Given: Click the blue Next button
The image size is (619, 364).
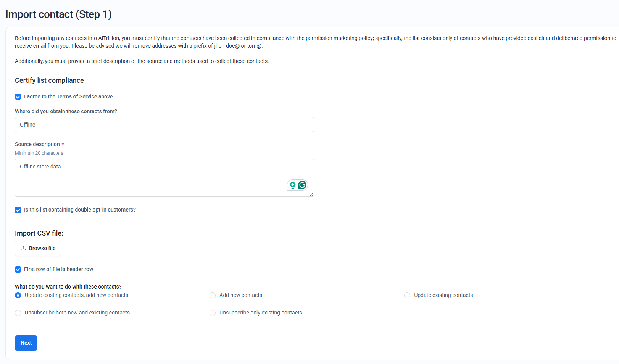Looking at the screenshot, I should pos(26,343).
